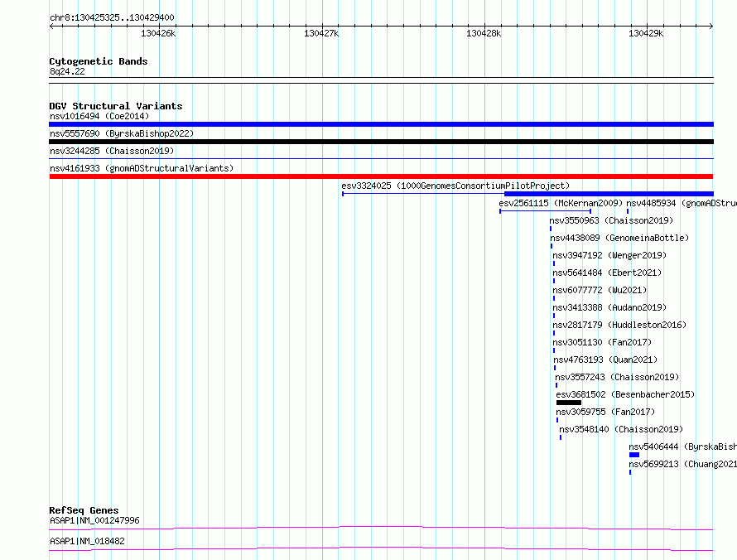
Task: Click the nsv4763193 (Quan2021) label
Action: (x=606, y=360)
